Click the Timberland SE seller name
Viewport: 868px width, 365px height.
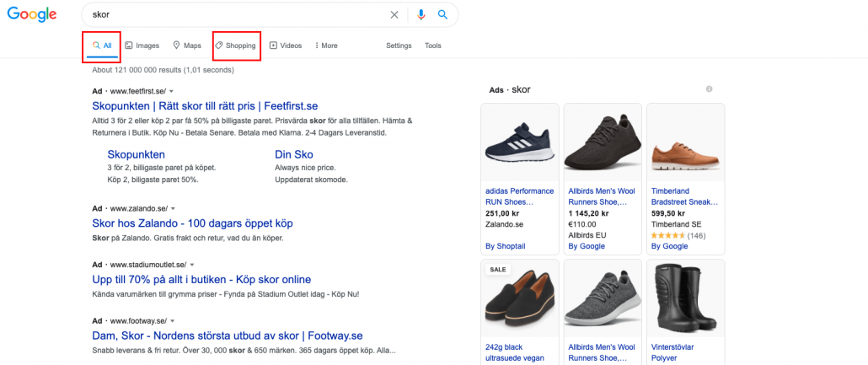tap(676, 224)
